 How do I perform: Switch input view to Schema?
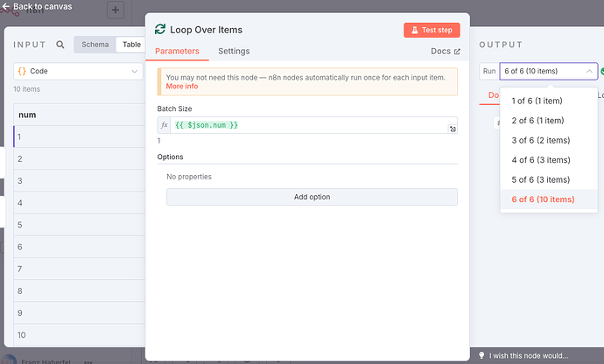click(95, 45)
